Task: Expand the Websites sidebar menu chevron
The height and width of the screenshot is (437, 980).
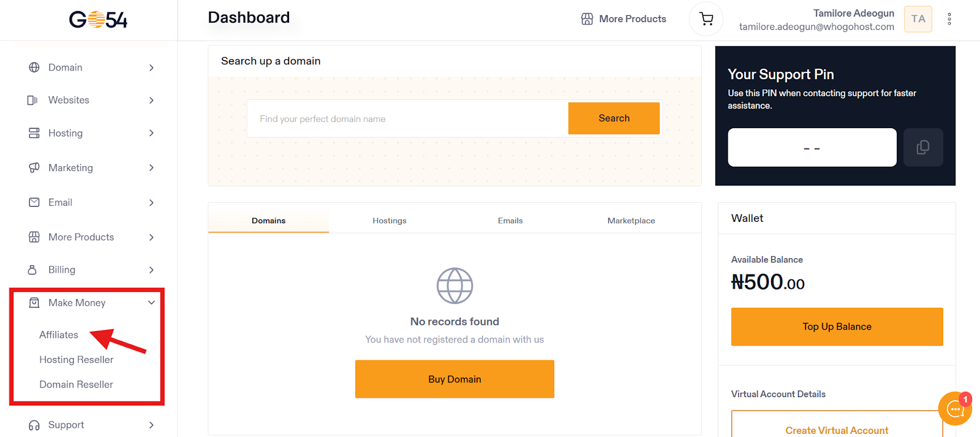Action: click(x=151, y=100)
